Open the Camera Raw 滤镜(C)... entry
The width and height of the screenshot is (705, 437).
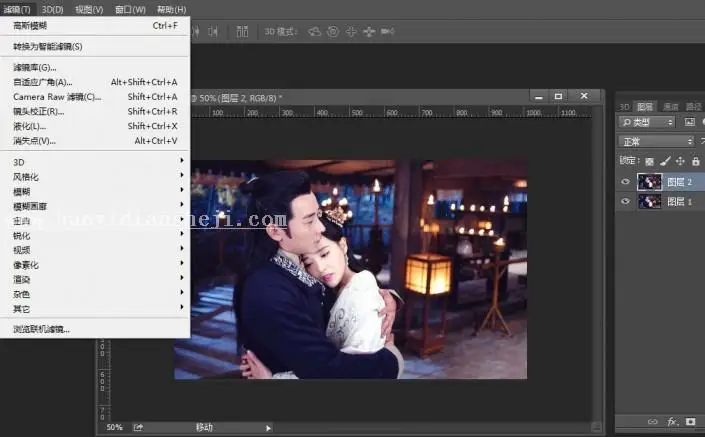coord(95,97)
